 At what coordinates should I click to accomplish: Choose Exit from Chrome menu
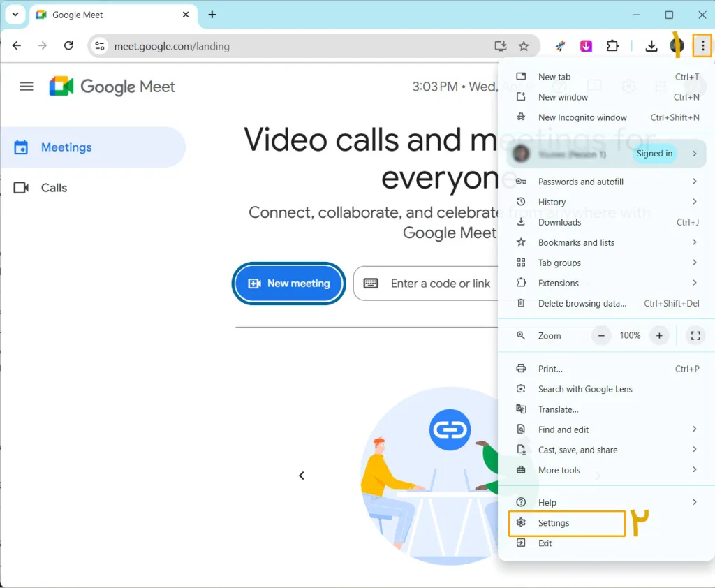click(x=607, y=543)
